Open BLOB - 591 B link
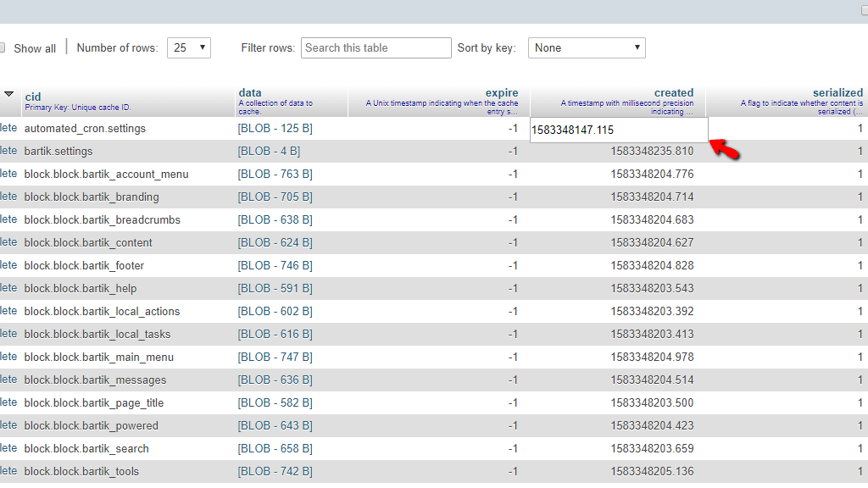 (275, 288)
